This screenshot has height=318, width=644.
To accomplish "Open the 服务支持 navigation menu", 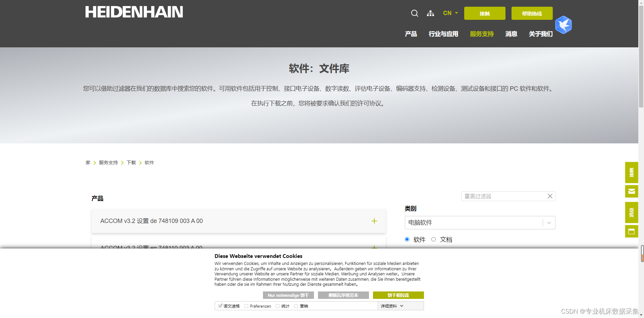I will point(482,34).
